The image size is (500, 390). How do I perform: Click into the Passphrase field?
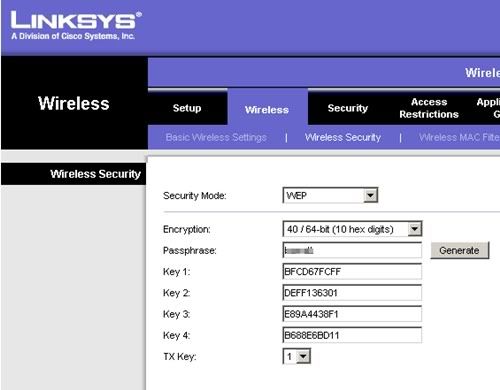(352, 250)
